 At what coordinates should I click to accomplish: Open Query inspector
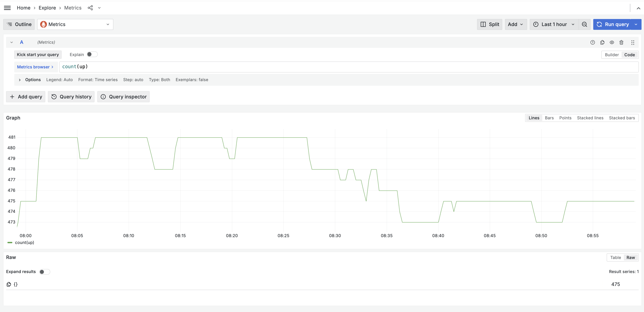click(x=124, y=97)
